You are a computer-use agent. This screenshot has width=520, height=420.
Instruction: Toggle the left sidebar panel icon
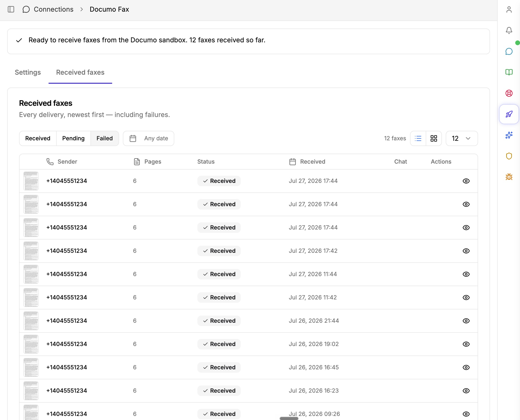pyautogui.click(x=11, y=10)
